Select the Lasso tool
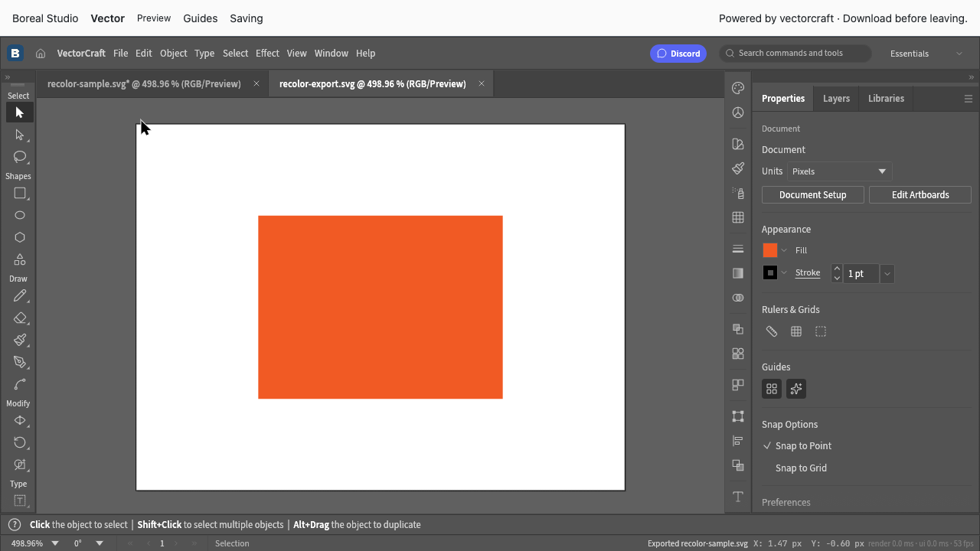The width and height of the screenshot is (980, 551). [x=20, y=157]
